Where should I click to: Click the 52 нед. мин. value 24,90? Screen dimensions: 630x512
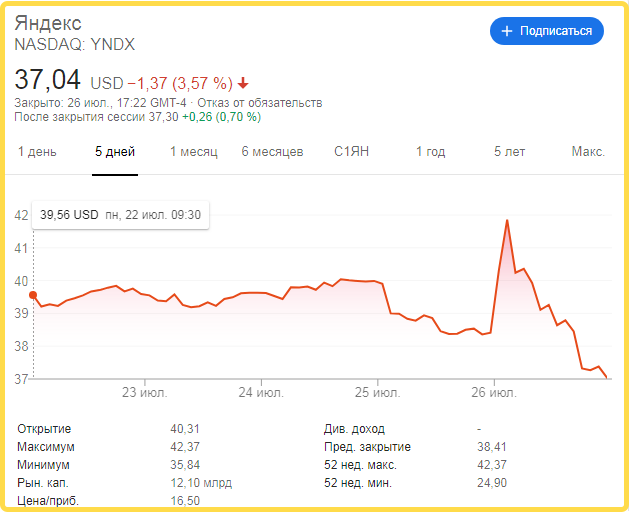pos(492,483)
